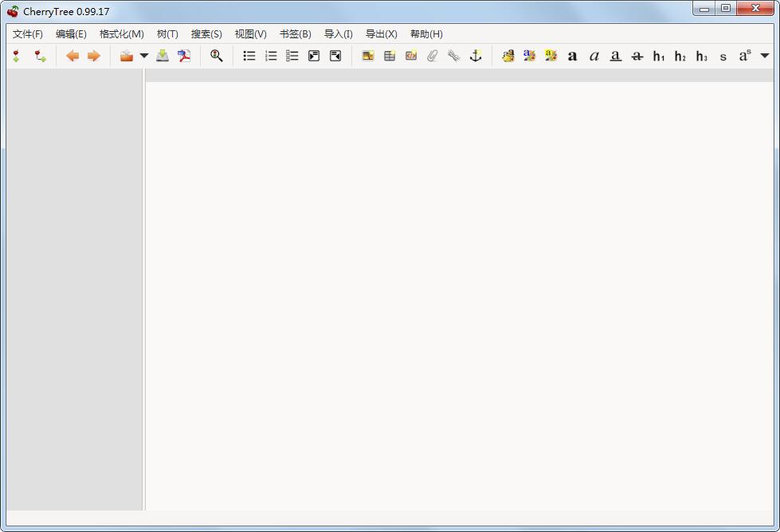Click inside the empty text editor area
Screen dimensions: 780x532
click(x=458, y=295)
